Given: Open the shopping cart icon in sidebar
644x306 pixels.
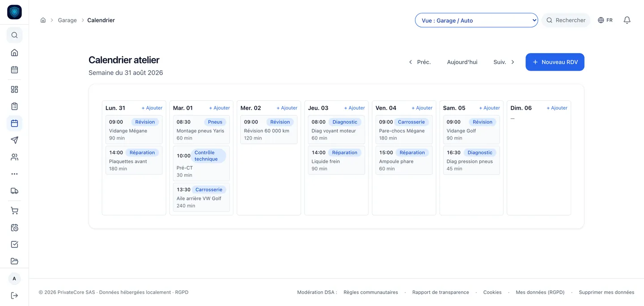Looking at the screenshot, I should 14,211.
